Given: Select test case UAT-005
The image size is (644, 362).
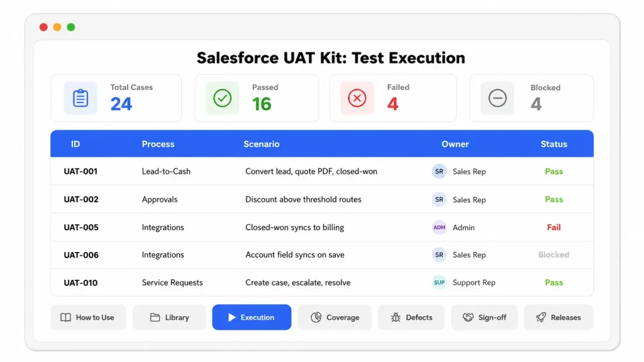Looking at the screenshot, I should click(x=81, y=228).
